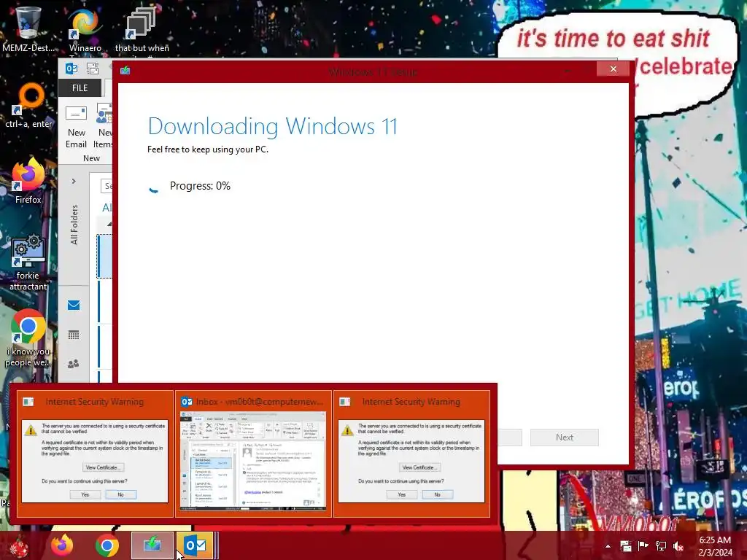
Task: Open the first Internet Security Warning preview
Action: click(95, 454)
